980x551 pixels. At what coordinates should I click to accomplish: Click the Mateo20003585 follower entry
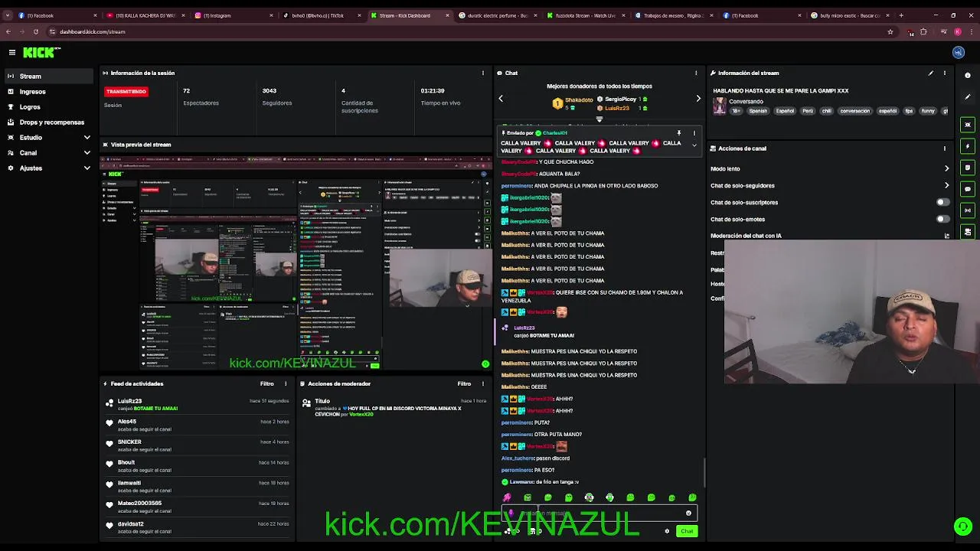197,507
